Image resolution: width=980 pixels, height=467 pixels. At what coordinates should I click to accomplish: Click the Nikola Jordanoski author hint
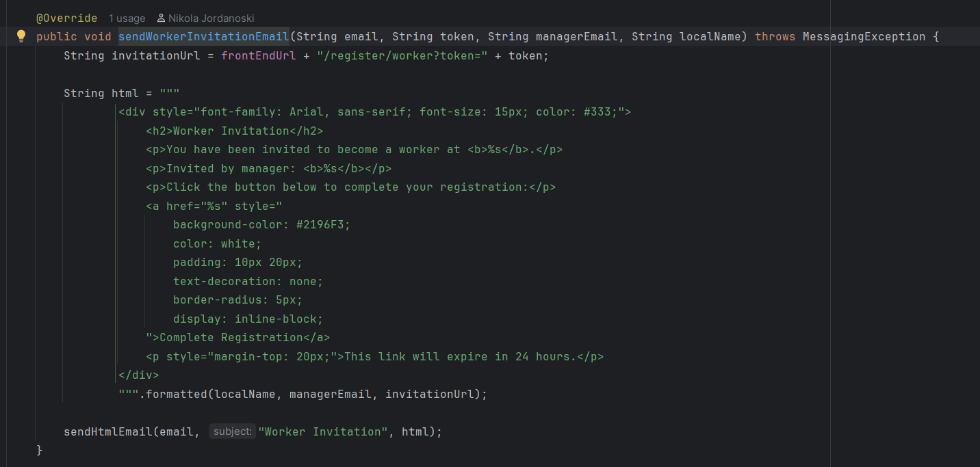pyautogui.click(x=211, y=18)
